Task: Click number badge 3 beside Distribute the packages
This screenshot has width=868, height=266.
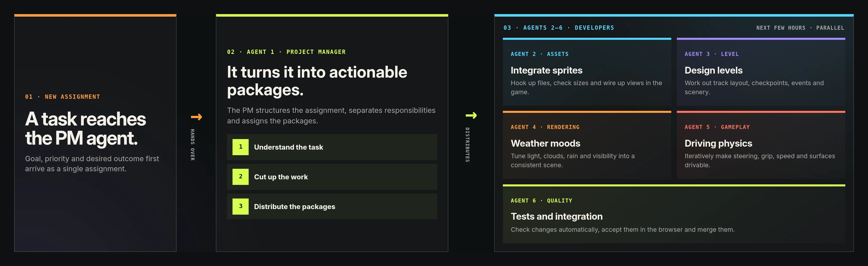Action: pos(241,206)
